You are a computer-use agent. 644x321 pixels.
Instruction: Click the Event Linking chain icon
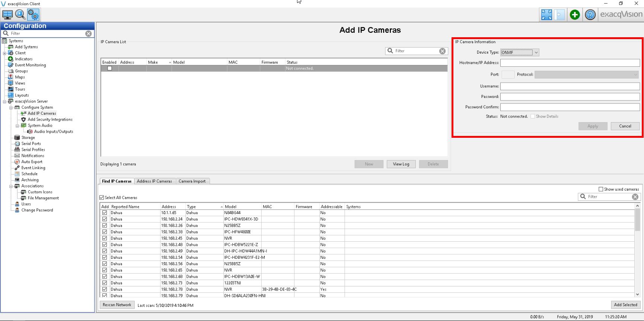pos(17,168)
